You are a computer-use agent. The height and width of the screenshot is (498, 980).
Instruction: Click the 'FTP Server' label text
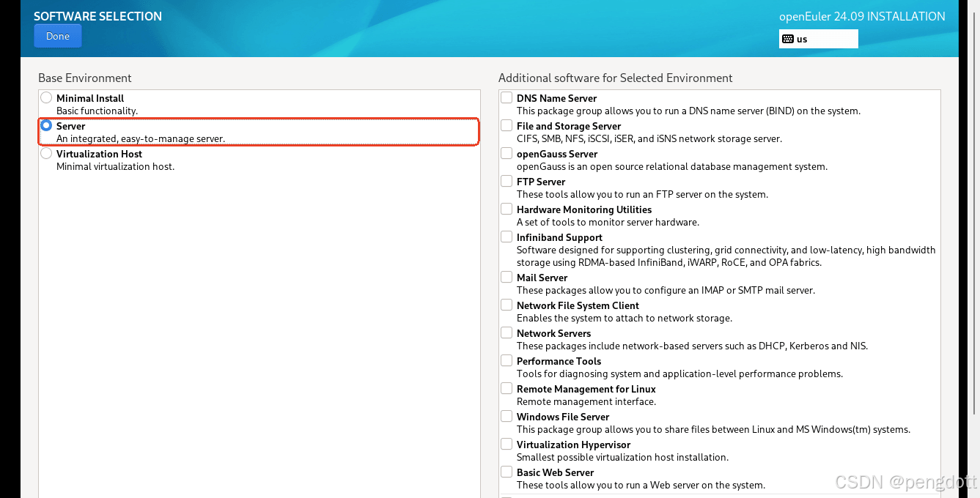tap(541, 182)
